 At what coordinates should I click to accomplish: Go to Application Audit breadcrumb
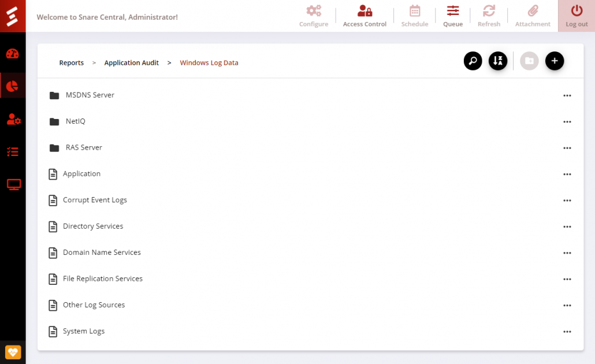click(x=131, y=62)
